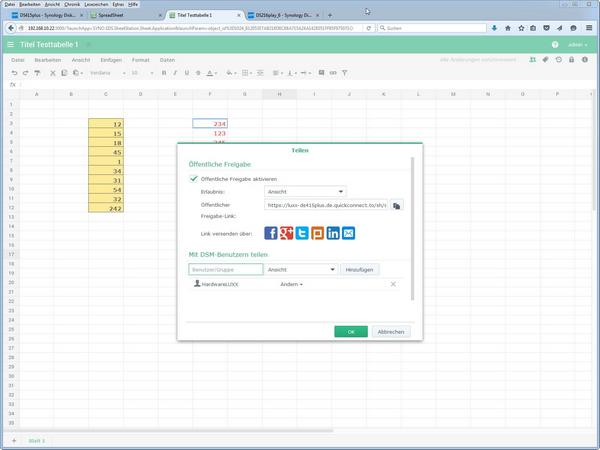Toggle strikethrough formatting
This screenshot has width=600, height=450.
[198, 73]
